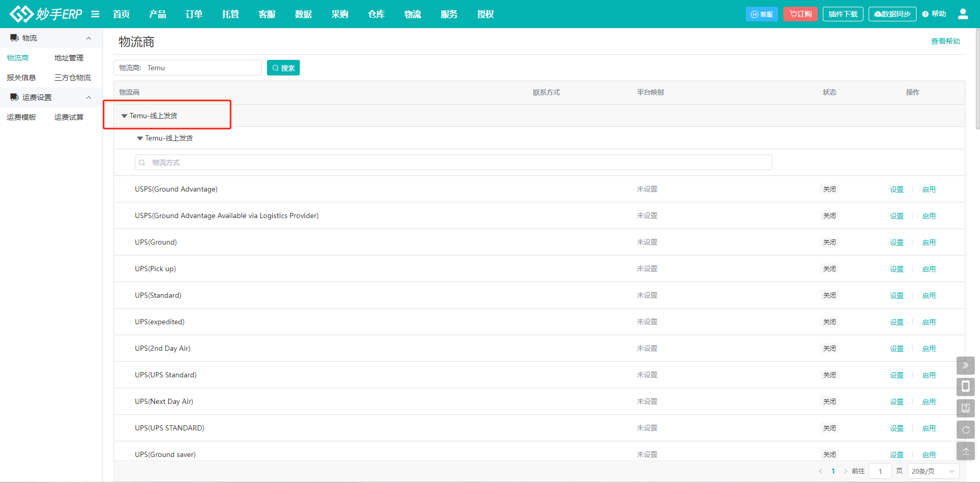Toggle the hamburger sidebar menu icon
This screenshot has width=980, height=483.
point(95,14)
